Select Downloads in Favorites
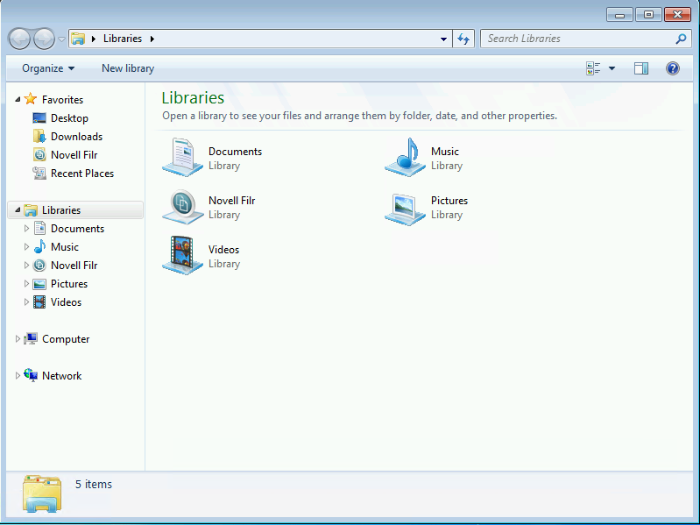This screenshot has width=700, height=525. [x=76, y=137]
